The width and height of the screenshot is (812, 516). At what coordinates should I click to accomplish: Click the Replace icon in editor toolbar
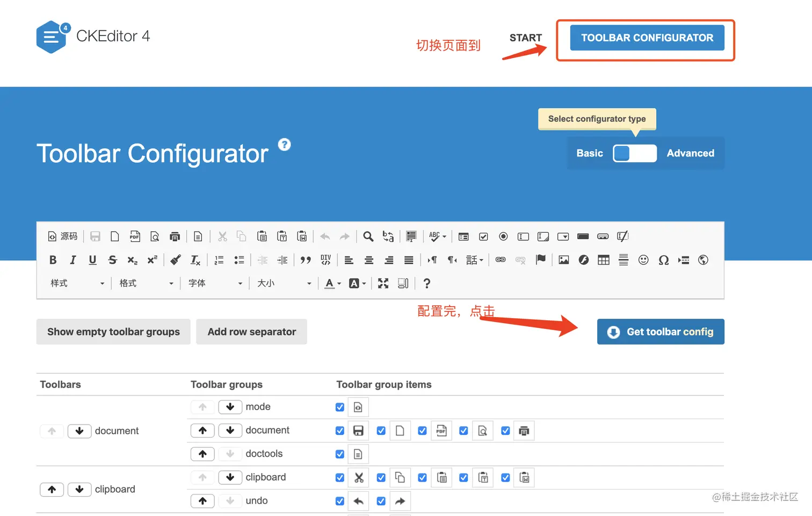point(388,236)
